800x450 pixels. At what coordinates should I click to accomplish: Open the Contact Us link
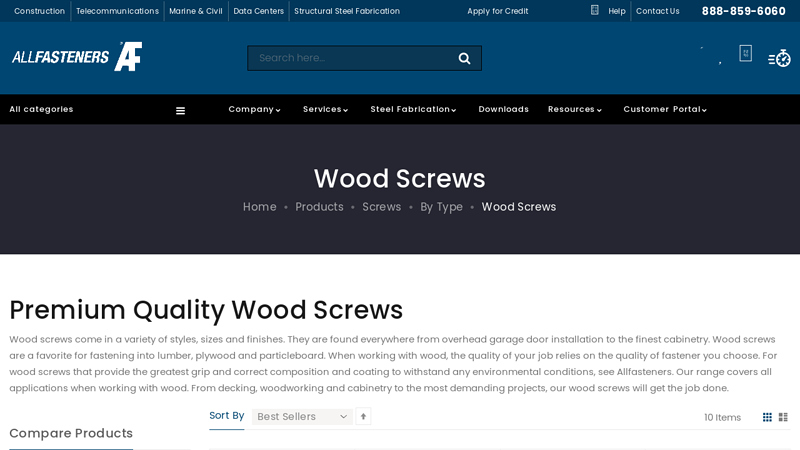coord(658,11)
